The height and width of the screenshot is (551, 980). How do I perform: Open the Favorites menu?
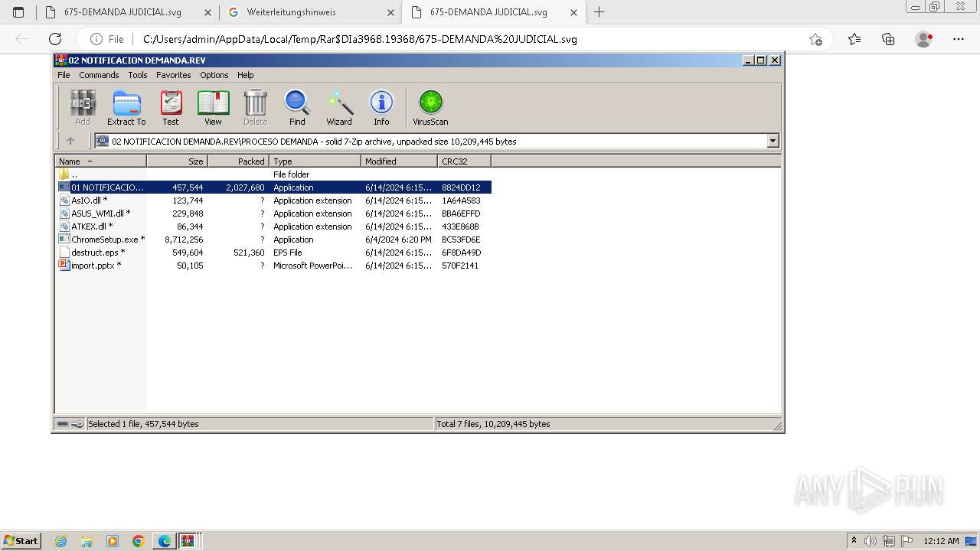pyautogui.click(x=174, y=75)
